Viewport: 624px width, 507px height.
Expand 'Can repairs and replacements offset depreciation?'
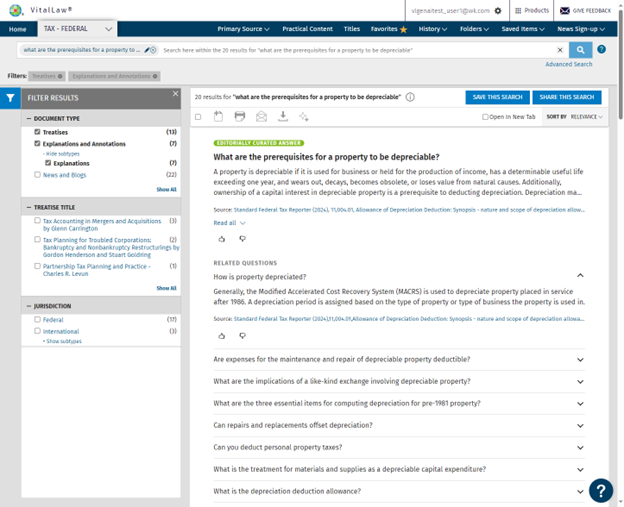tap(580, 425)
